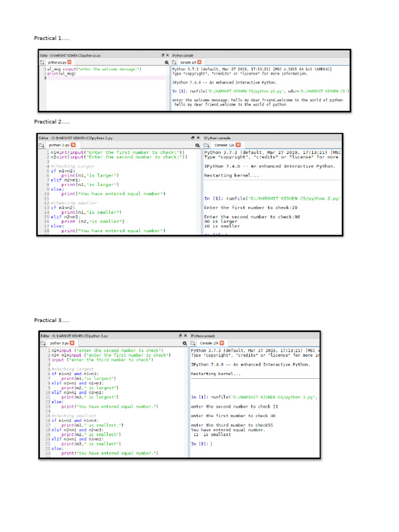The image size is (399, 532).
Task: Click the '#Checking Larger' comment line
Action: pos(72,166)
